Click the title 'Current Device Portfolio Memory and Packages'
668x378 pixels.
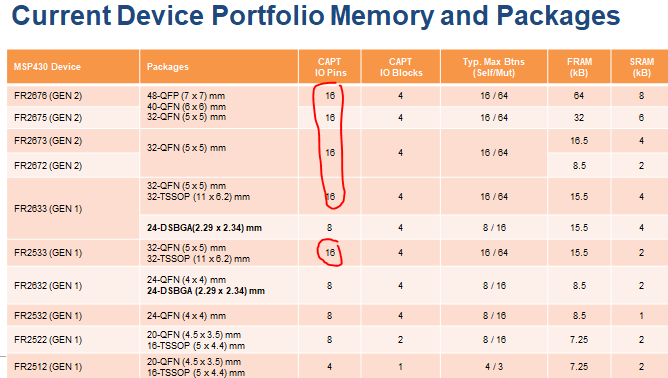point(316,16)
